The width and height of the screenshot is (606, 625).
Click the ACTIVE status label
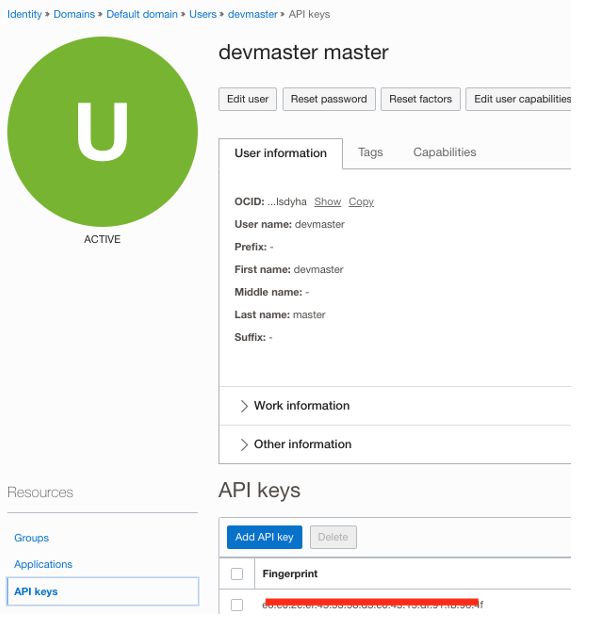pyautogui.click(x=102, y=239)
